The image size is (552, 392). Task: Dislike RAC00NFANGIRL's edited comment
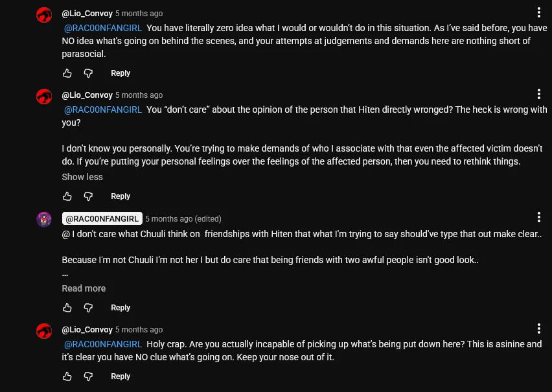tap(89, 308)
